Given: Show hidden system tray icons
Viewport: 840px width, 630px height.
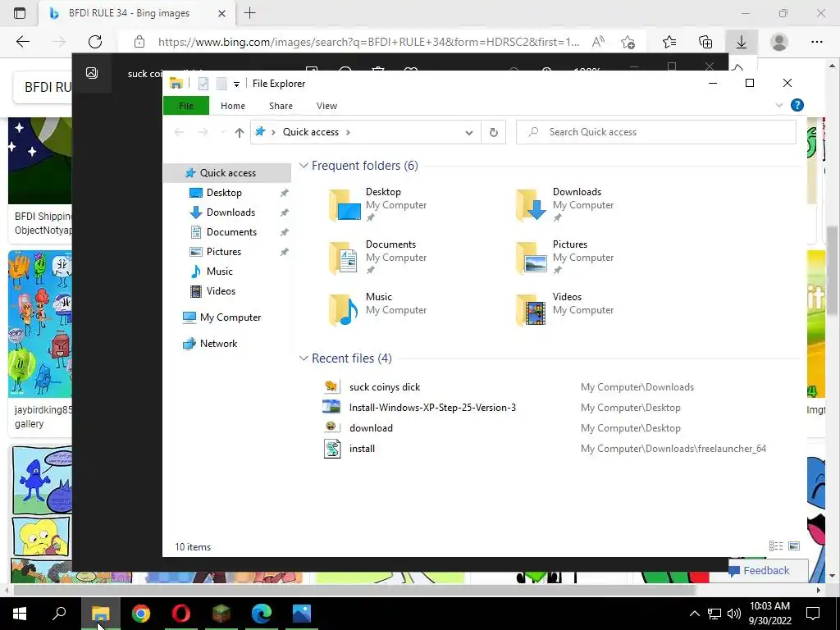Looking at the screenshot, I should tap(694, 614).
